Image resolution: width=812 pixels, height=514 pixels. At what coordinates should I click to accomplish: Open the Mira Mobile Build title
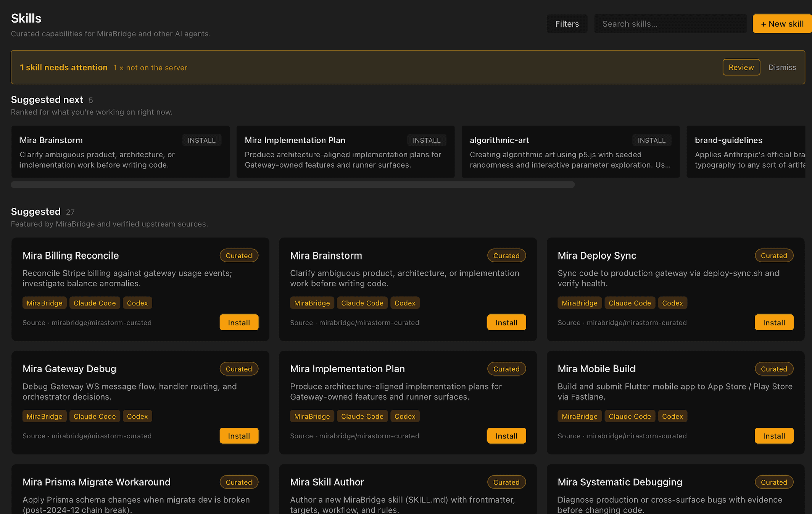596,369
